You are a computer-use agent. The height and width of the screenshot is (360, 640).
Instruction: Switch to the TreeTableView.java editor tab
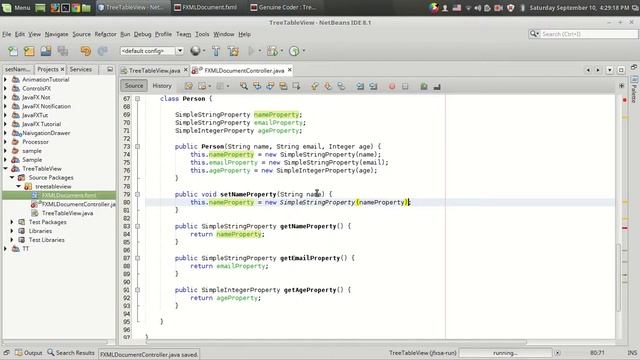pyautogui.click(x=154, y=71)
